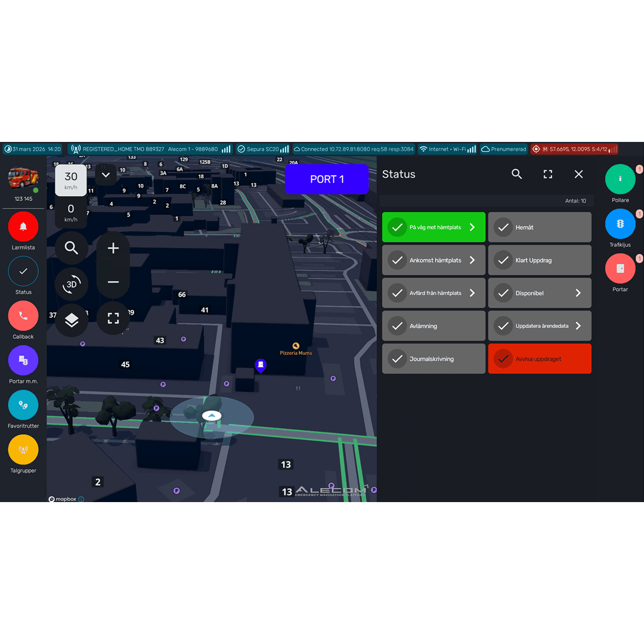
Task: Open the Callback phone icon
Action: (x=23, y=315)
